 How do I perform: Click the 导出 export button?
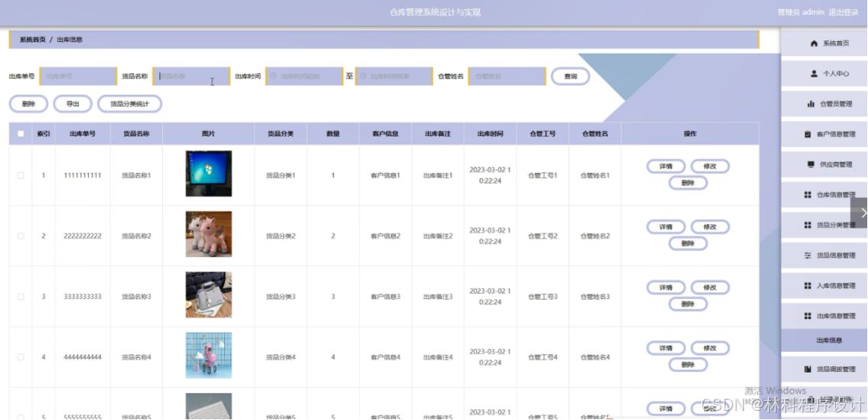pyautogui.click(x=73, y=103)
